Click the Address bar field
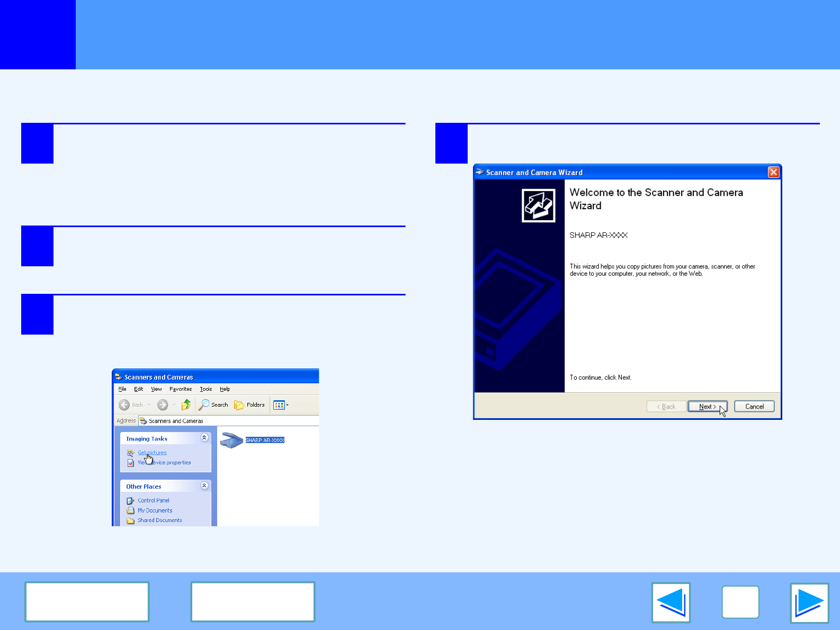840x630 pixels. pos(228,421)
